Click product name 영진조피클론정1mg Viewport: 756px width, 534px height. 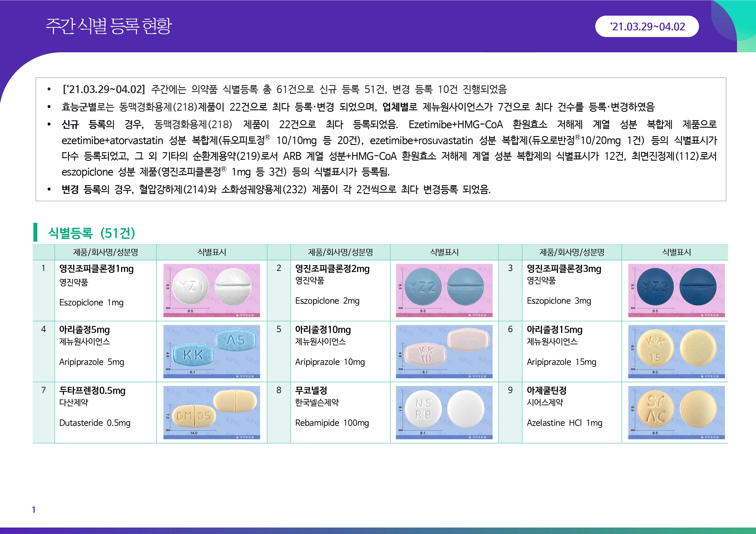pyautogui.click(x=96, y=269)
